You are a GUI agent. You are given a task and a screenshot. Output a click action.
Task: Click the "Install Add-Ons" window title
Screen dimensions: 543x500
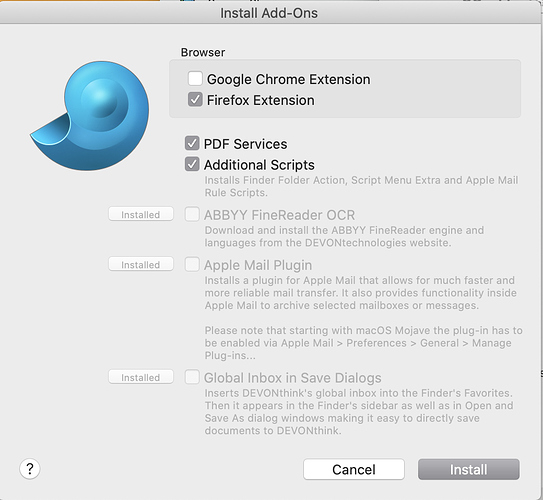269,13
